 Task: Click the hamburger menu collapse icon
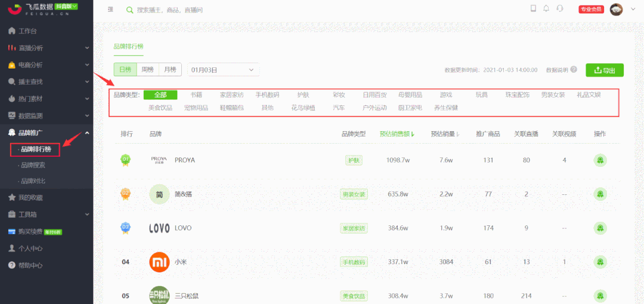click(110, 10)
